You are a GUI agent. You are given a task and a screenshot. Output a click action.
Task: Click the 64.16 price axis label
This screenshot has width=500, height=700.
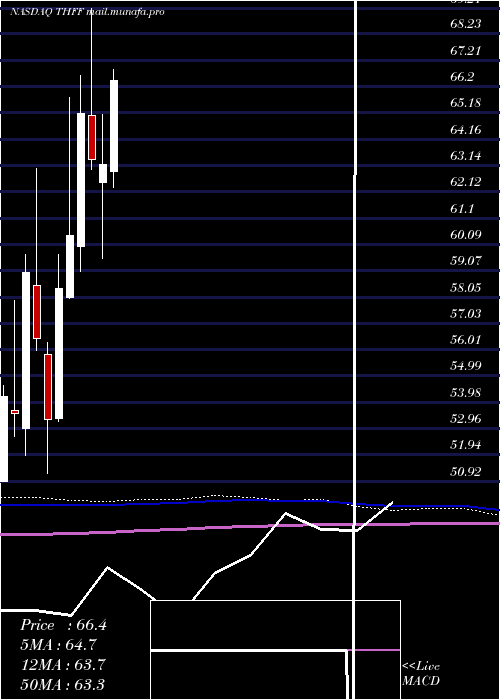coord(466,130)
